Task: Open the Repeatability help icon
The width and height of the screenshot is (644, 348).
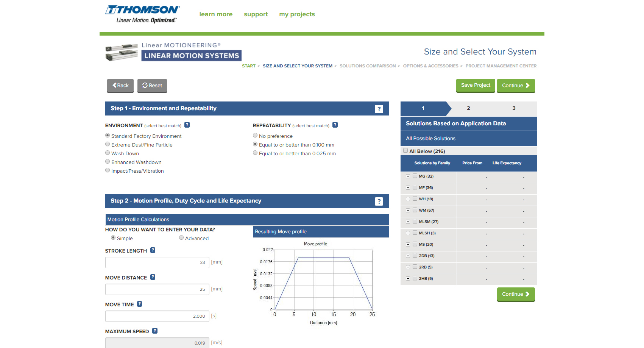Action: click(x=335, y=125)
